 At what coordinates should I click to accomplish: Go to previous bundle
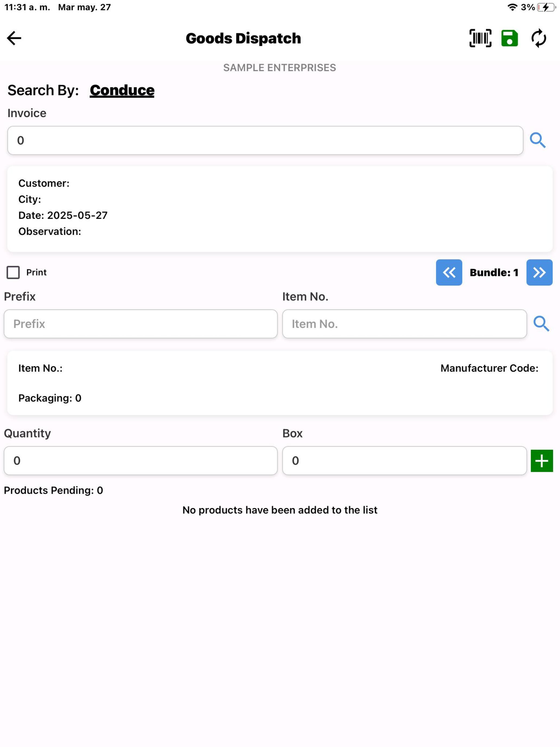point(449,273)
